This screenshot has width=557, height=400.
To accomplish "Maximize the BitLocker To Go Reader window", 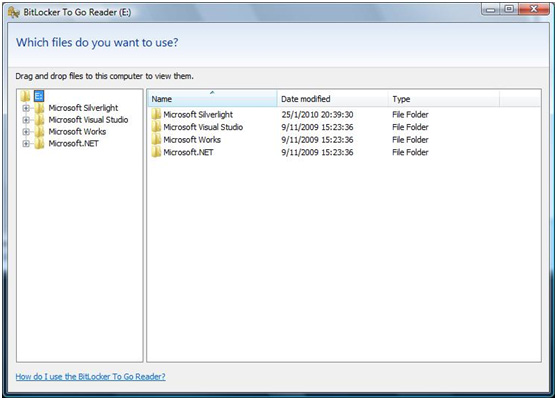I will tap(509, 9).
